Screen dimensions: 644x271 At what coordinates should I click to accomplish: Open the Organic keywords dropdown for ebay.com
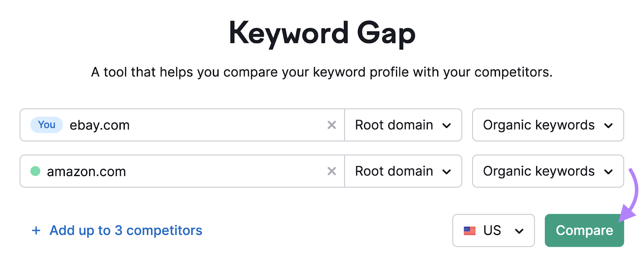(547, 125)
